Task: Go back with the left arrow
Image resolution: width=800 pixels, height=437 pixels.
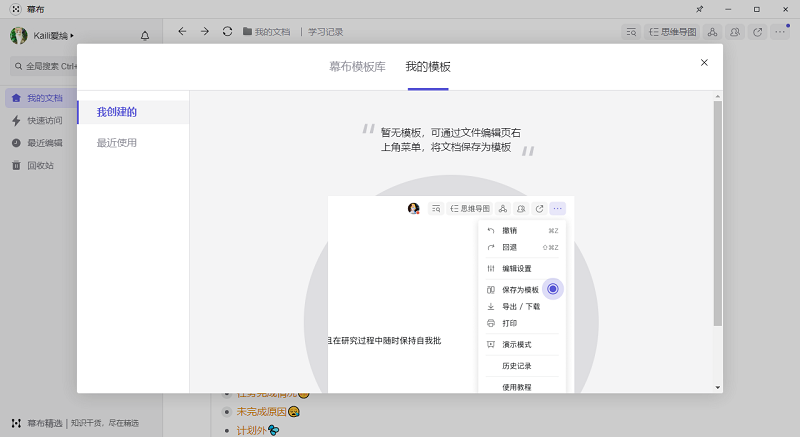Action: pos(182,31)
